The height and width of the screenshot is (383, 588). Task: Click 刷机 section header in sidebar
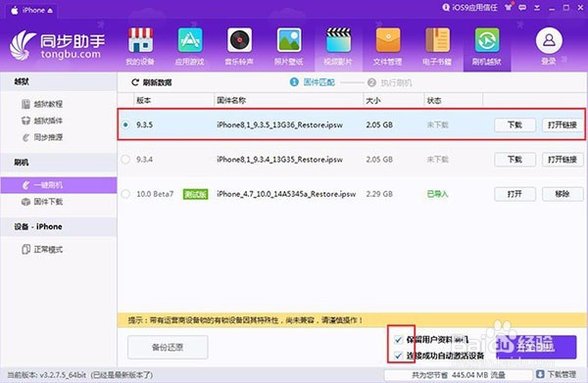[59, 163]
